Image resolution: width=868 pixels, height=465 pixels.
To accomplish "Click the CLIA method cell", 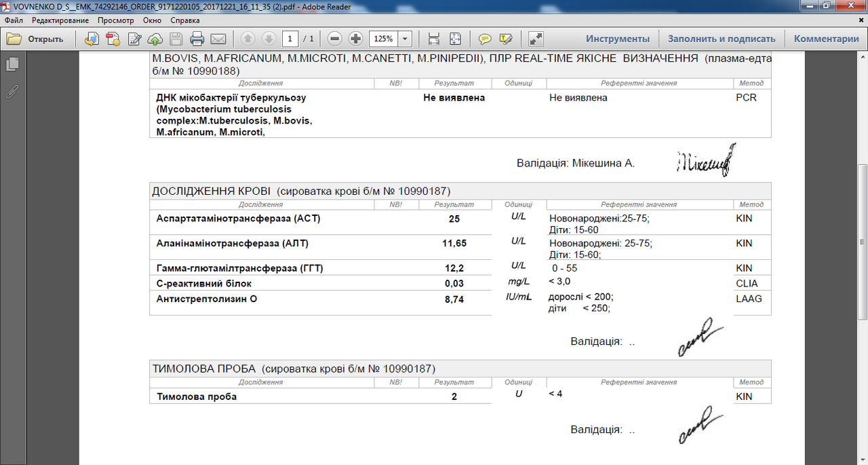I will (747, 283).
